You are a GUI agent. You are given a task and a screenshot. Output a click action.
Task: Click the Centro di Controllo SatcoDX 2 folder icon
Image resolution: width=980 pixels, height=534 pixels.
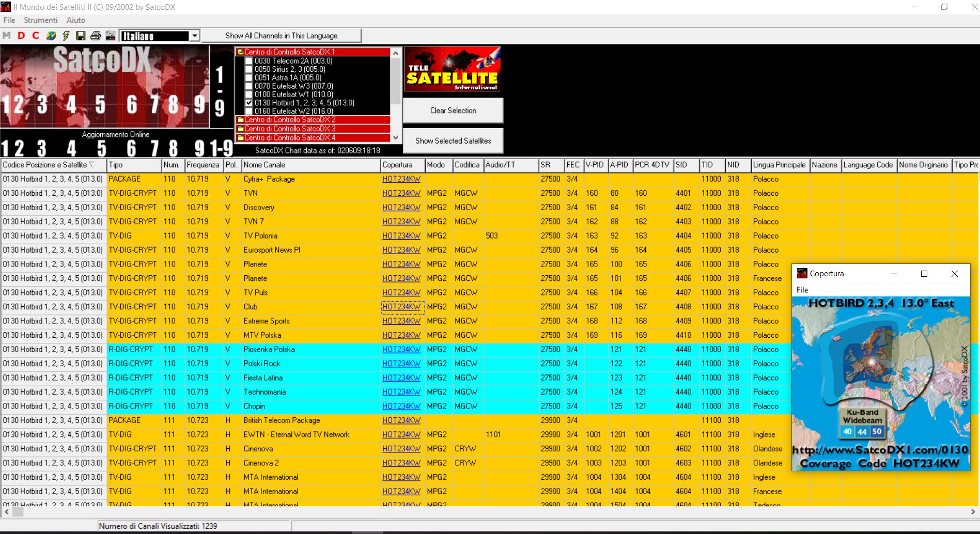[240, 120]
